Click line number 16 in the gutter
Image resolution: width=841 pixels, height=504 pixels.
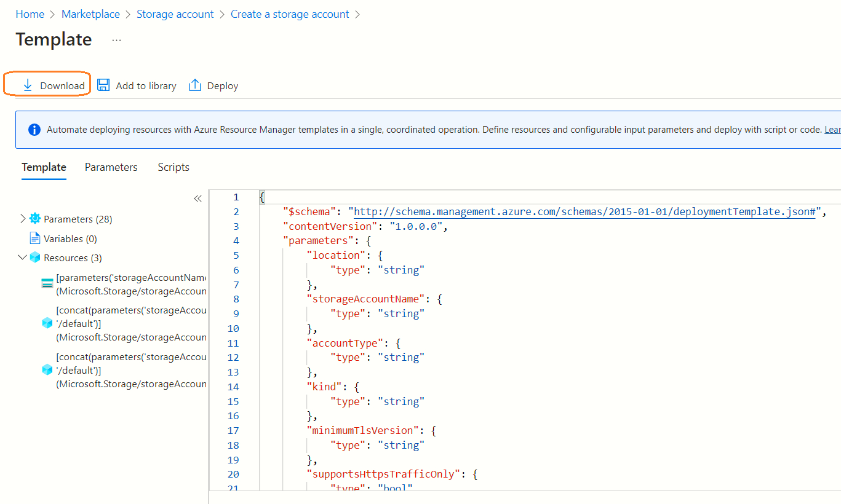coord(233,417)
